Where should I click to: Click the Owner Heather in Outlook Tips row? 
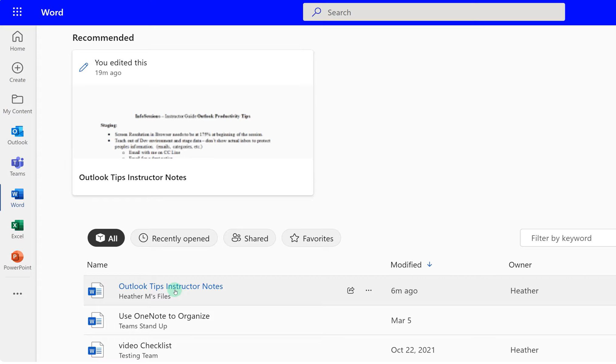click(524, 291)
